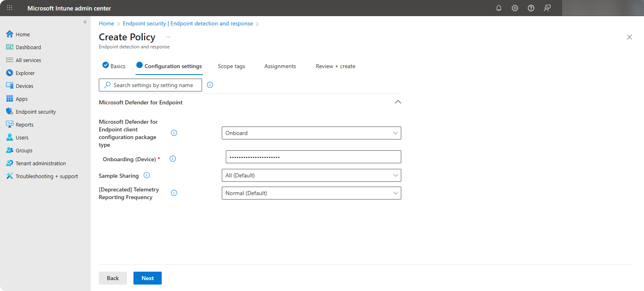Open the feedback icon in header

coord(547,8)
